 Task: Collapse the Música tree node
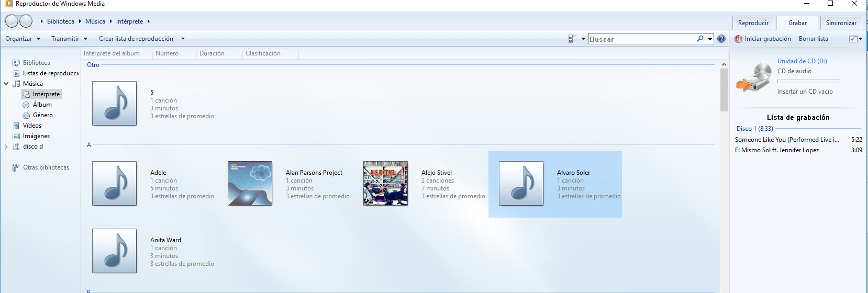click(x=6, y=84)
